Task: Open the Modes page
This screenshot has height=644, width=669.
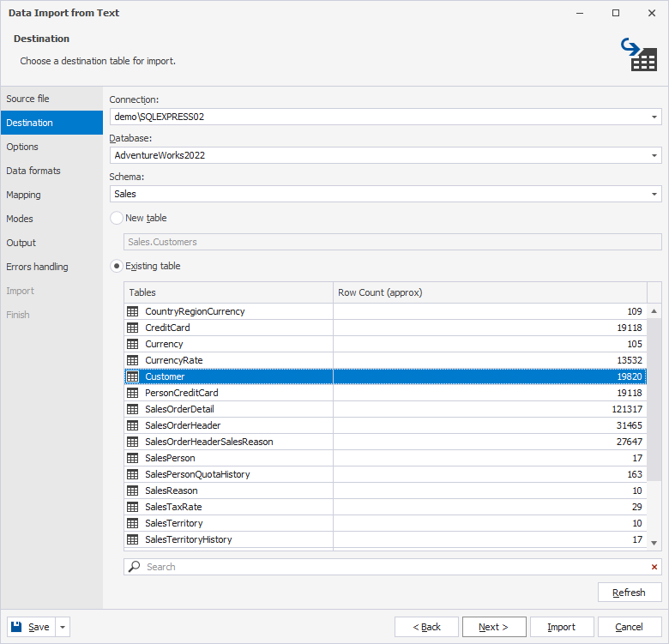Action: coord(51,219)
